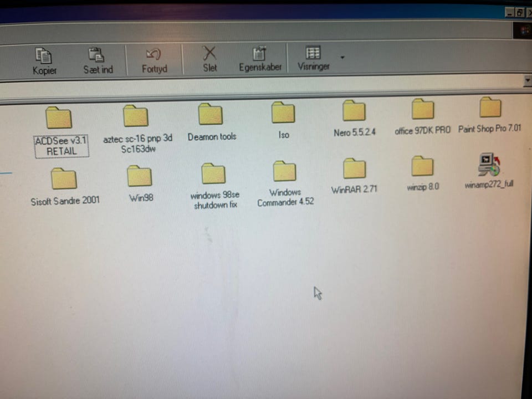The image size is (532, 399).
Task: Click the Fortryd (undo) toolbar button
Action: (155, 60)
